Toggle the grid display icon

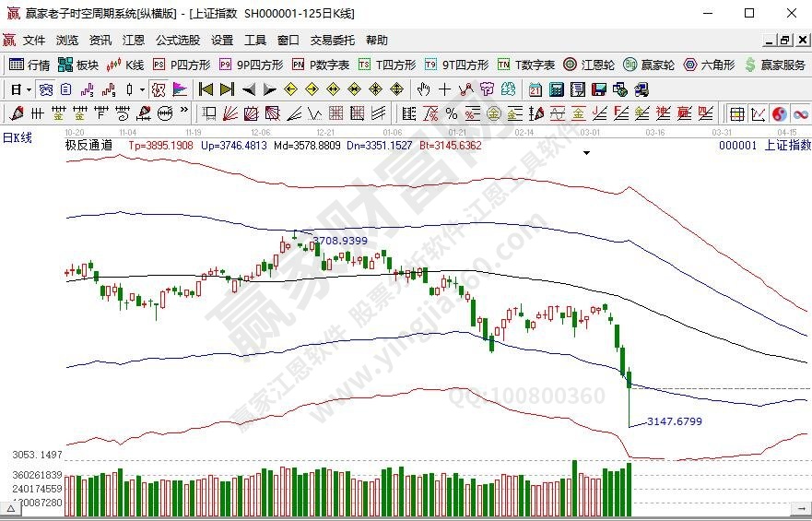click(x=736, y=113)
